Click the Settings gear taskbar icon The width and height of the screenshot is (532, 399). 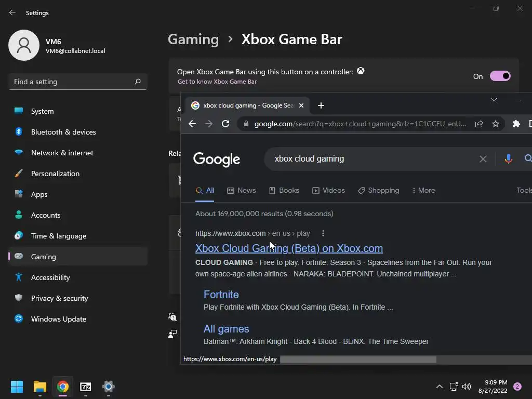click(x=109, y=387)
